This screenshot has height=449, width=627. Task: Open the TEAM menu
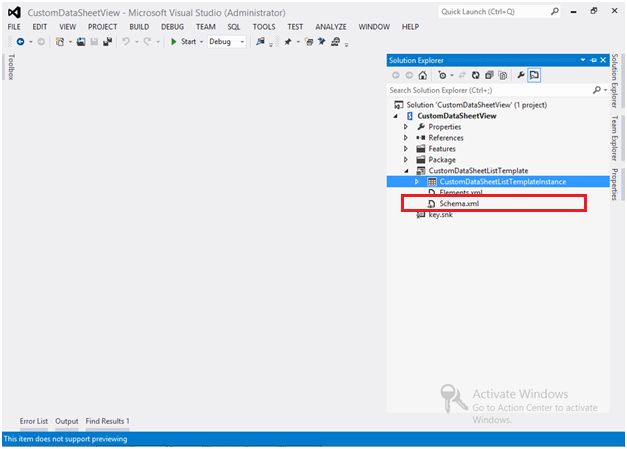[x=206, y=27]
